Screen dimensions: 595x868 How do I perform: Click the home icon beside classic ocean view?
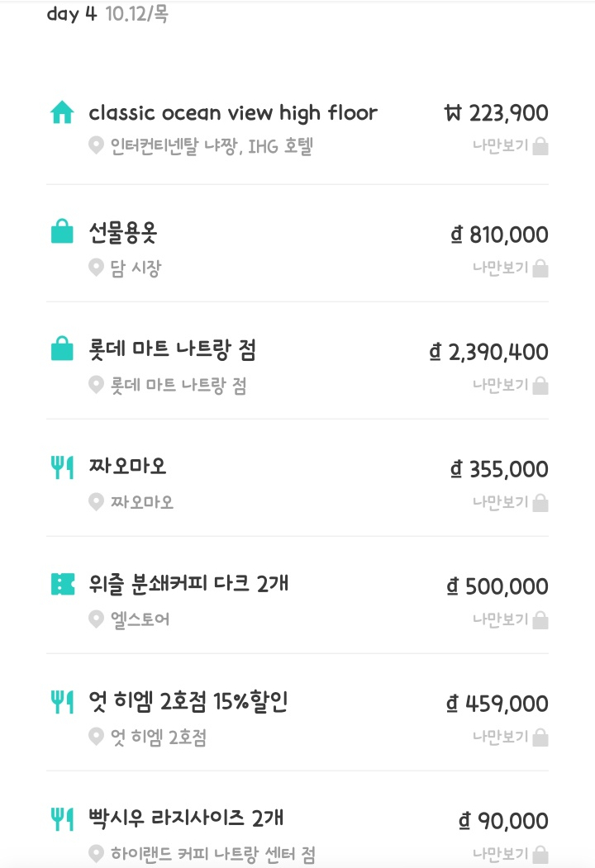(62, 113)
